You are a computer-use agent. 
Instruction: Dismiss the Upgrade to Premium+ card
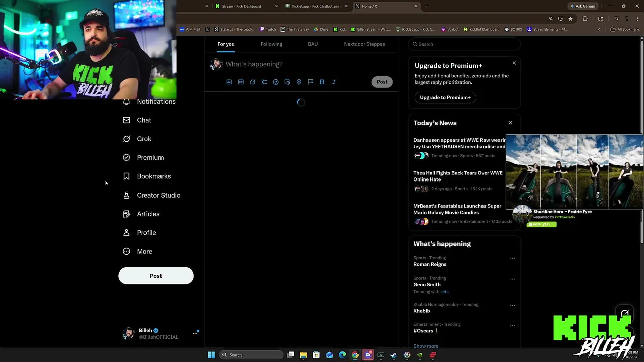(x=514, y=63)
